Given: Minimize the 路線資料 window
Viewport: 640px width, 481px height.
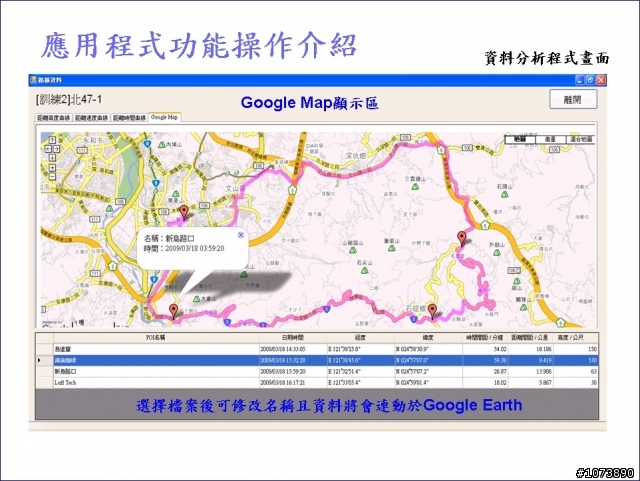Looking at the screenshot, I should click(x=580, y=80).
